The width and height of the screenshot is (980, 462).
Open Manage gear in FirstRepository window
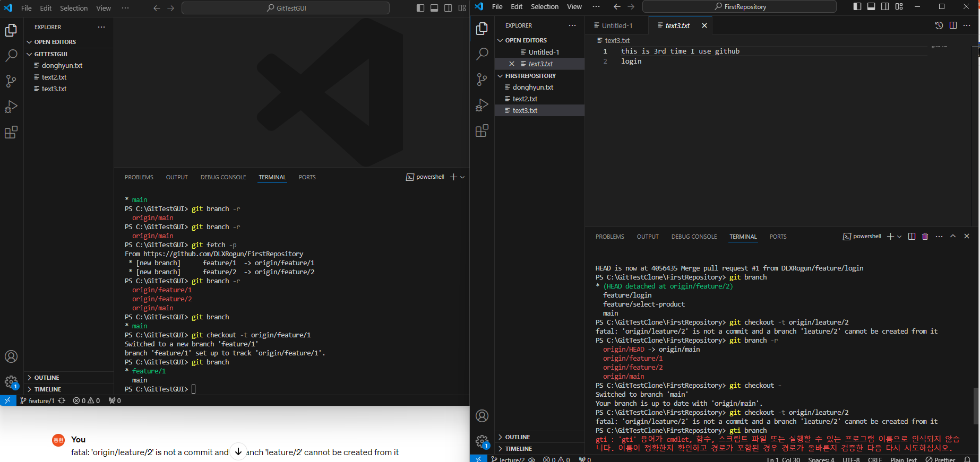(482, 441)
